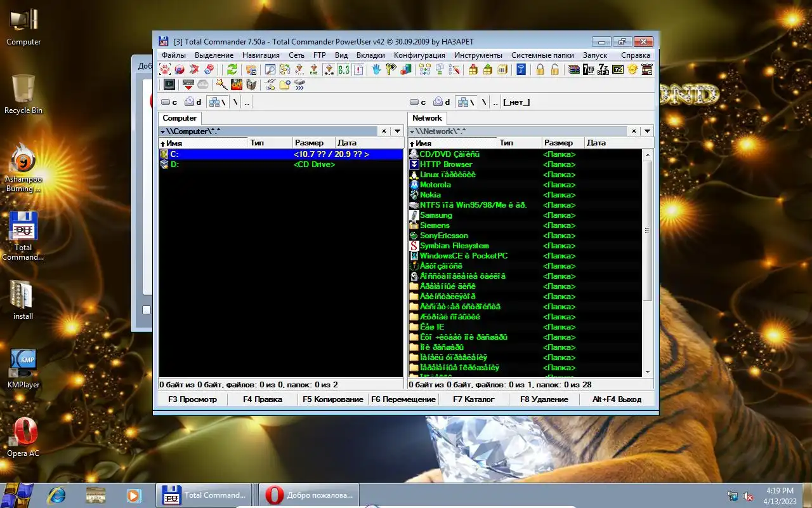This screenshot has height=508, width=812.
Task: Select the Network tab in right panel
Action: point(427,118)
